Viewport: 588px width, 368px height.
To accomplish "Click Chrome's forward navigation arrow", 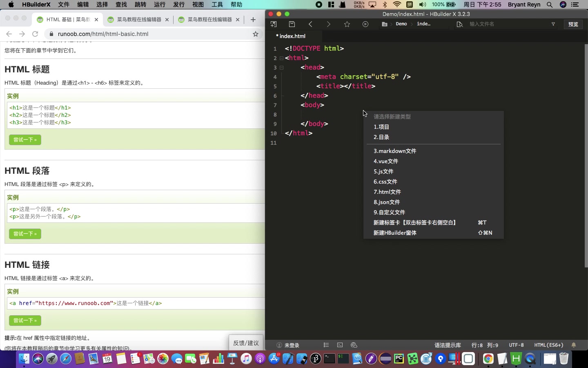I will pos(22,34).
